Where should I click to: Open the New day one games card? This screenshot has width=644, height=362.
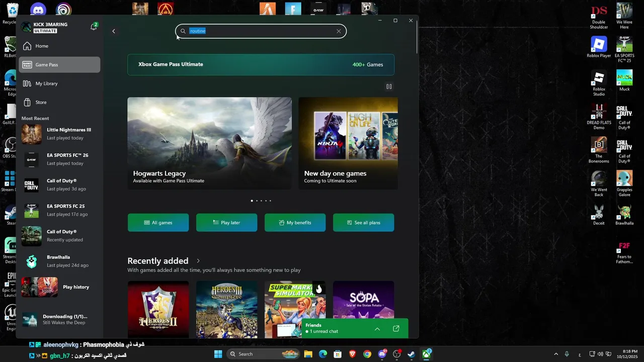(x=348, y=143)
